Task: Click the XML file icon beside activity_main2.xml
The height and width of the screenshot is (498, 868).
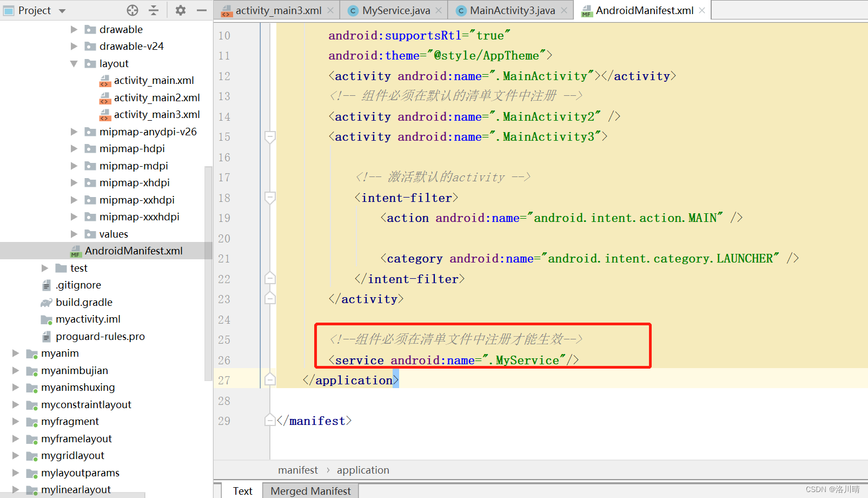Action: pos(105,97)
